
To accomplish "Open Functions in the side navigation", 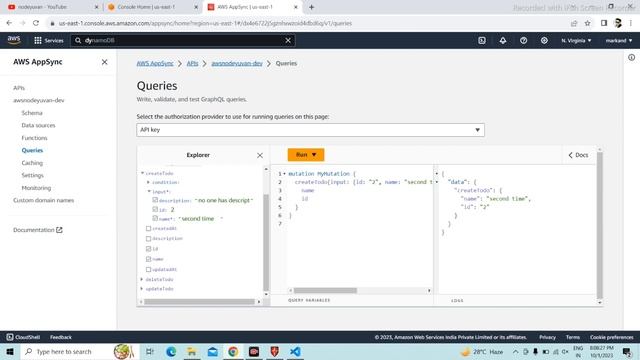I will point(34,138).
